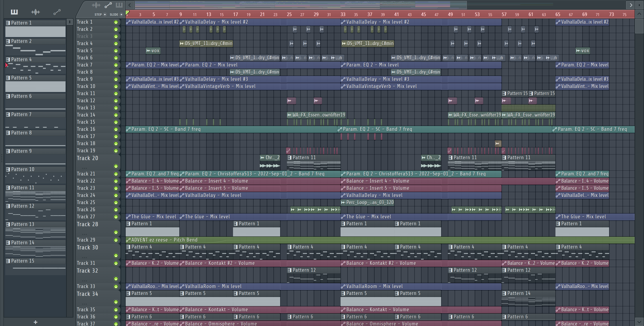Image resolution: width=644 pixels, height=326 pixels.
Task: Show patterns in the picker panel
Action: click(x=14, y=12)
